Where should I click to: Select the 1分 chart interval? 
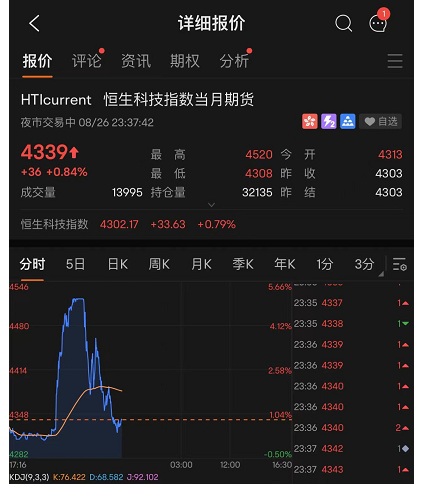(x=325, y=264)
